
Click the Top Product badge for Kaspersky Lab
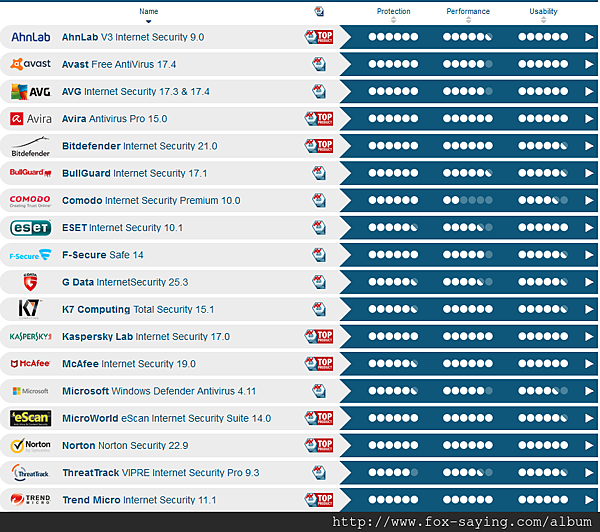click(319, 336)
